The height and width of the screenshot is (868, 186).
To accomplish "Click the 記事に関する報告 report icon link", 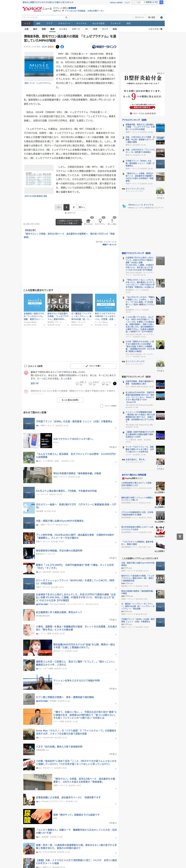I will point(31,224).
